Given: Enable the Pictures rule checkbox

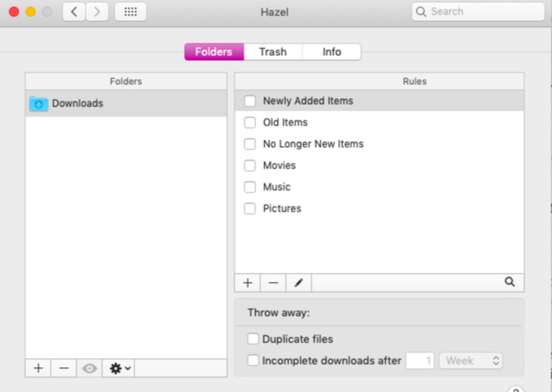Looking at the screenshot, I should (250, 209).
